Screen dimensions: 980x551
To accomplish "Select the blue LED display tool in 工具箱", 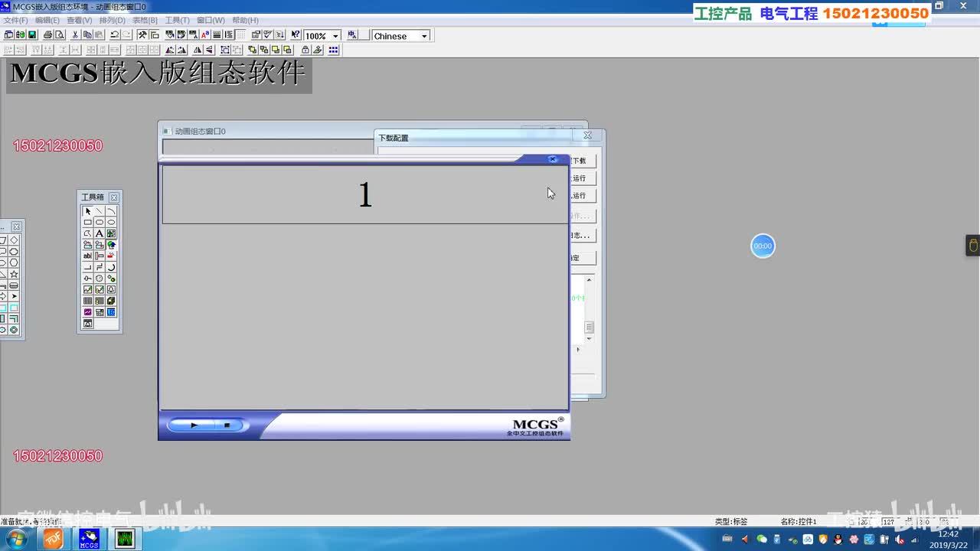I will pyautogui.click(x=111, y=312).
